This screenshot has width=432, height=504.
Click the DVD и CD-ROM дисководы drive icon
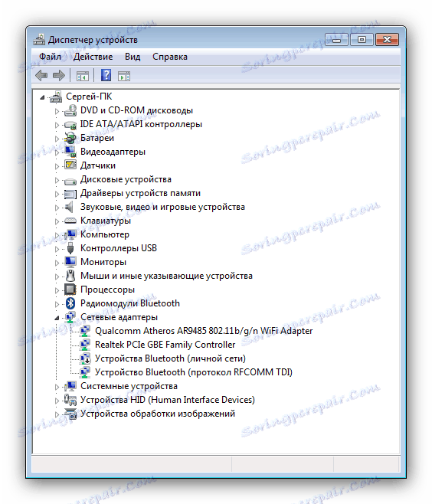tap(70, 110)
